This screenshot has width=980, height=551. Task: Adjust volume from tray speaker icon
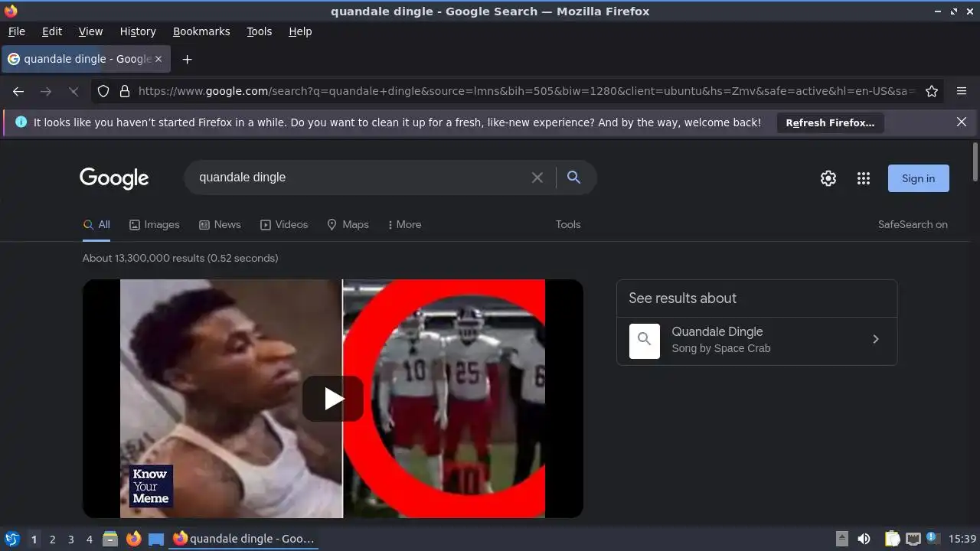coord(864,539)
